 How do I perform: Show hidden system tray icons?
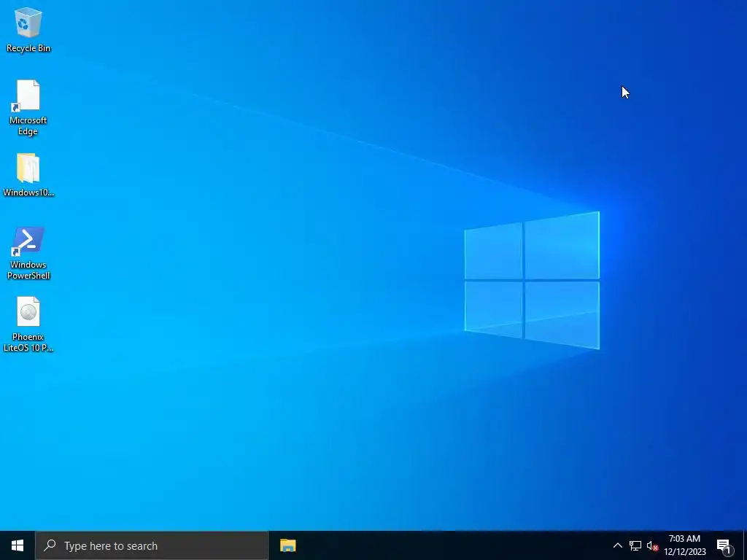coord(617,545)
